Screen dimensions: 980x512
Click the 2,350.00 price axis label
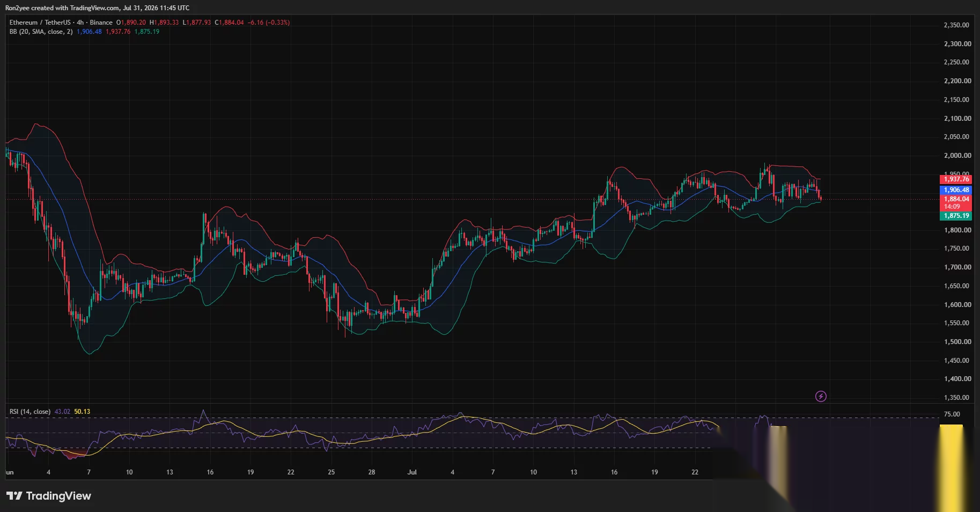coord(957,25)
